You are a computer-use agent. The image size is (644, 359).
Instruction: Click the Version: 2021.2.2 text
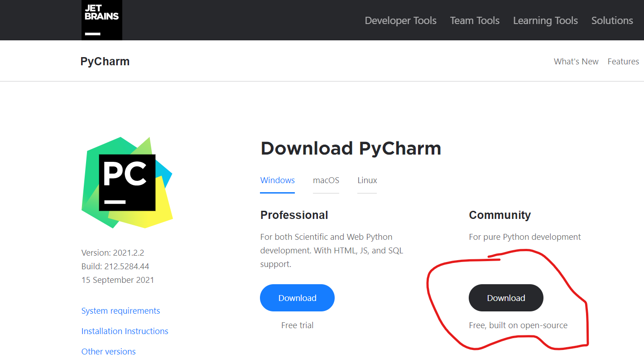113,253
